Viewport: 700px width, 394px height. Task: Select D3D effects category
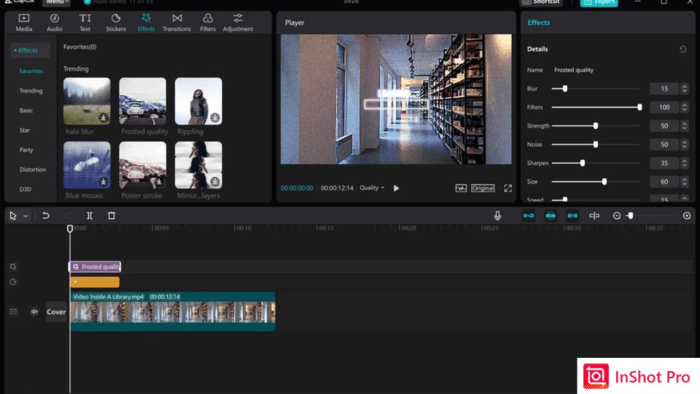[25, 189]
